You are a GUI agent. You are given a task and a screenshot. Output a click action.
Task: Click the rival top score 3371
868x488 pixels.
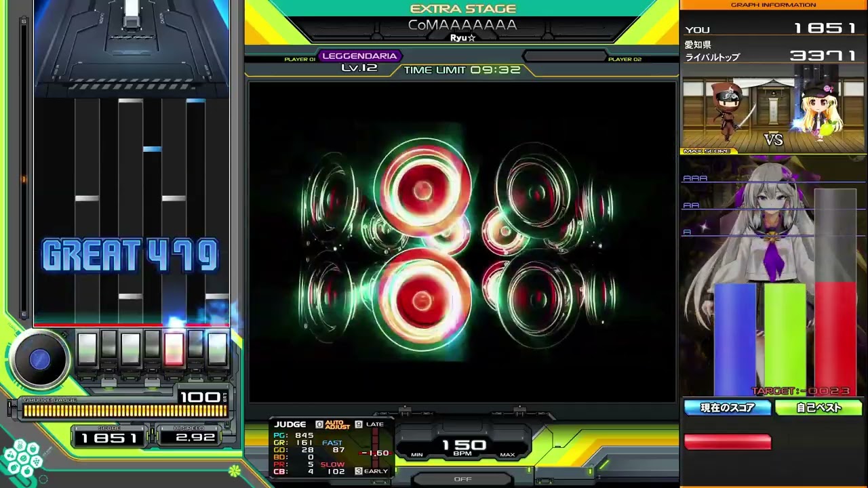click(825, 56)
